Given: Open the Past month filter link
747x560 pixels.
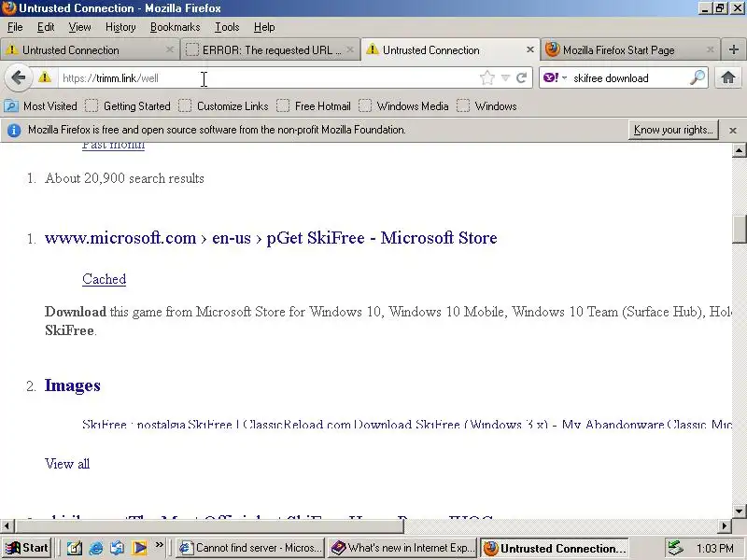Looking at the screenshot, I should click(113, 146).
